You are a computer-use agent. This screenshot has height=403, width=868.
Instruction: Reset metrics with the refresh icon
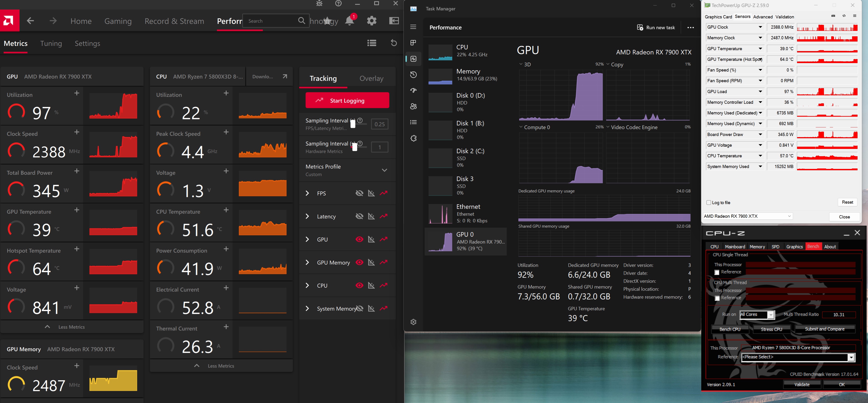click(x=394, y=43)
